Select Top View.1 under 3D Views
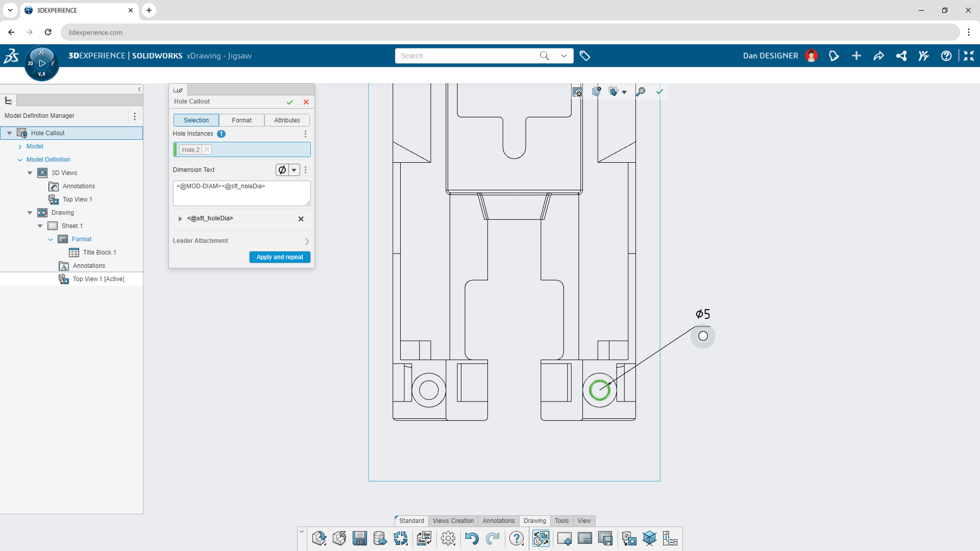 tap(78, 199)
